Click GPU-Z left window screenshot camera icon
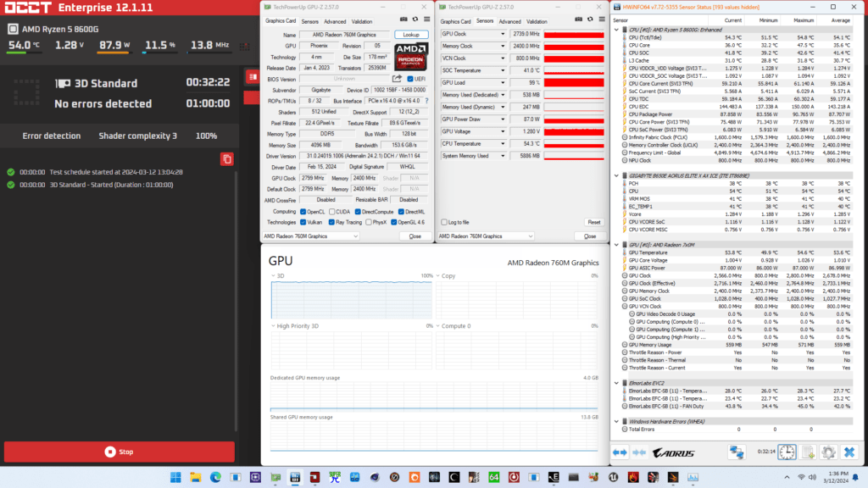Image resolution: width=868 pixels, height=488 pixels. coord(403,19)
